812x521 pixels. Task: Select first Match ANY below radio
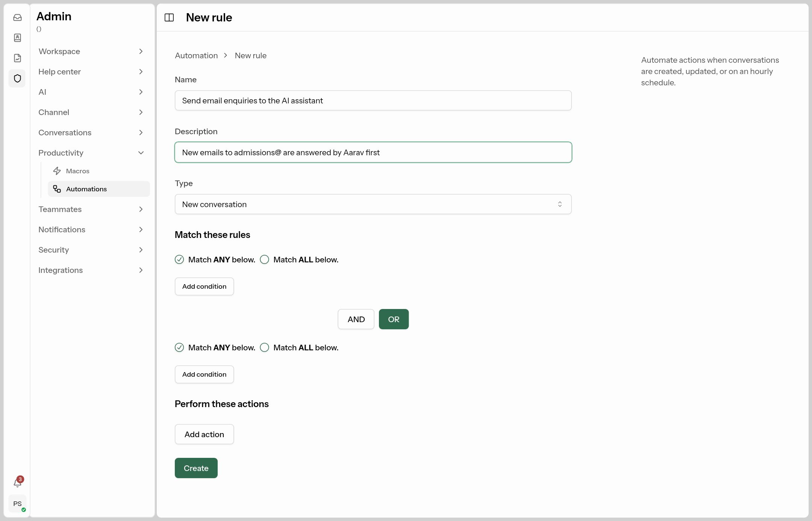point(179,259)
